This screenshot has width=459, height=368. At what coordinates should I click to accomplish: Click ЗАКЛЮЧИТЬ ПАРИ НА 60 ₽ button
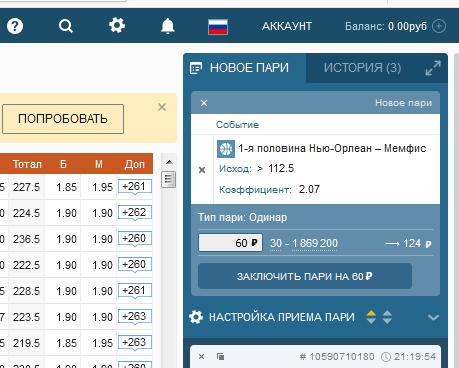[x=305, y=276]
